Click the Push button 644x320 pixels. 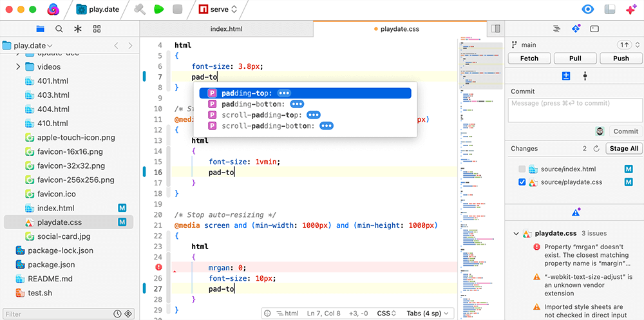[x=621, y=59]
